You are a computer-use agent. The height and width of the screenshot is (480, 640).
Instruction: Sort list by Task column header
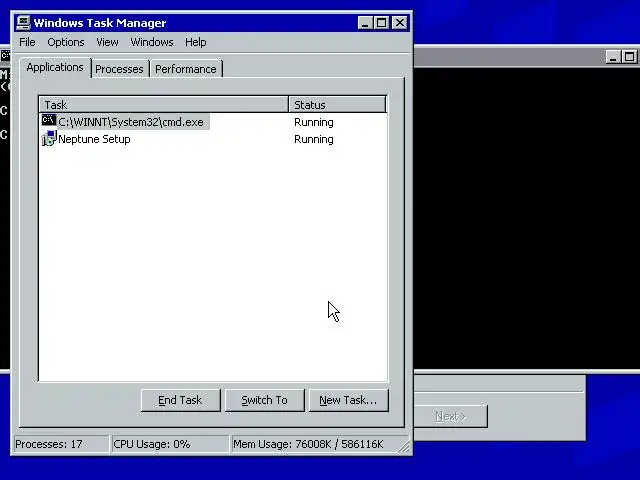163,104
